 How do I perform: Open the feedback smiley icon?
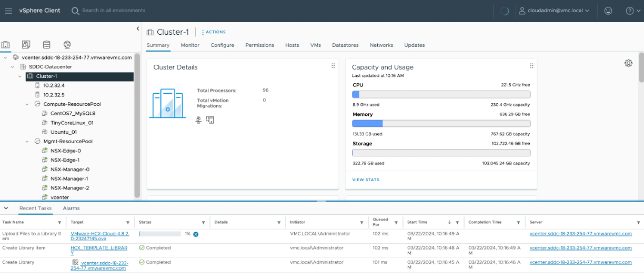click(608, 11)
